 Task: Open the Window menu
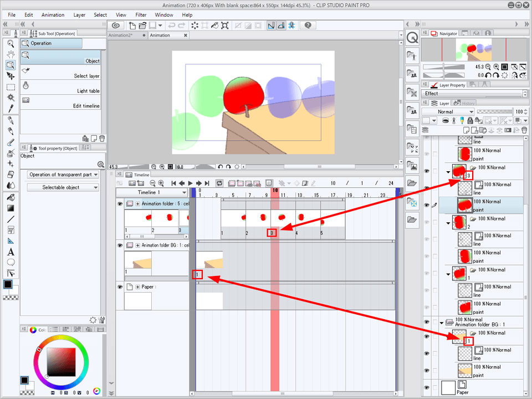click(x=164, y=15)
